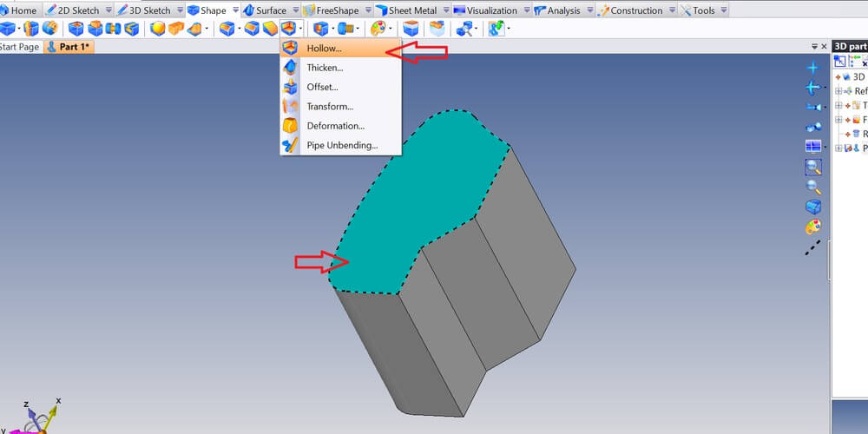Expand the dropdown arrow next to Analysis tab
868x434 pixels.
click(x=591, y=10)
